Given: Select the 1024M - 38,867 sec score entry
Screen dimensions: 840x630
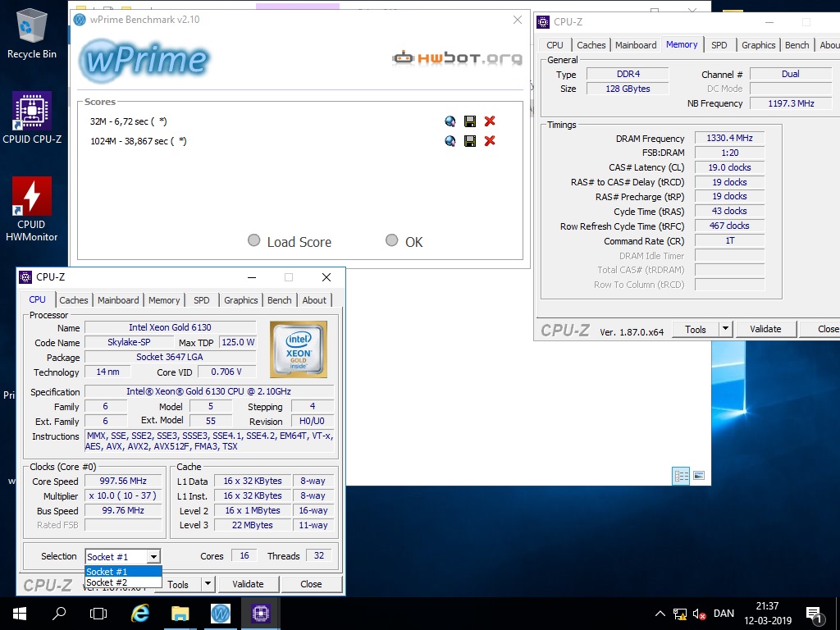Looking at the screenshot, I should [x=138, y=141].
